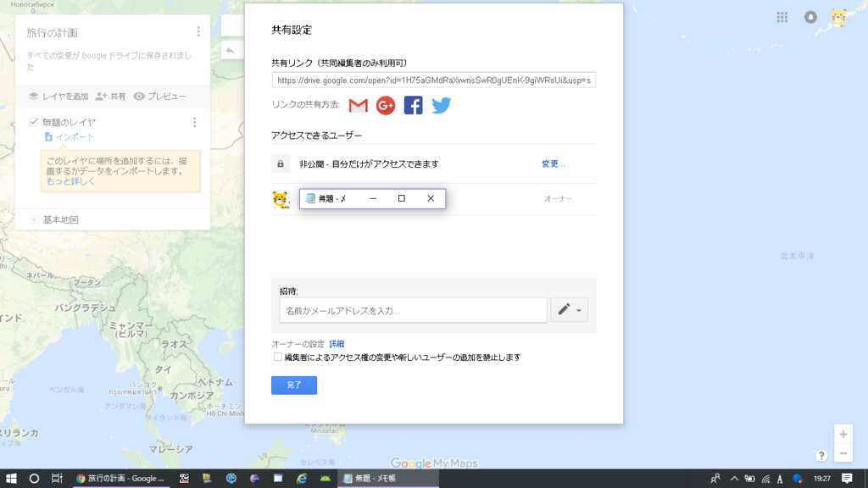This screenshot has height=488, width=868.
Task: Click the 変更 link to change access
Action: tap(552, 164)
